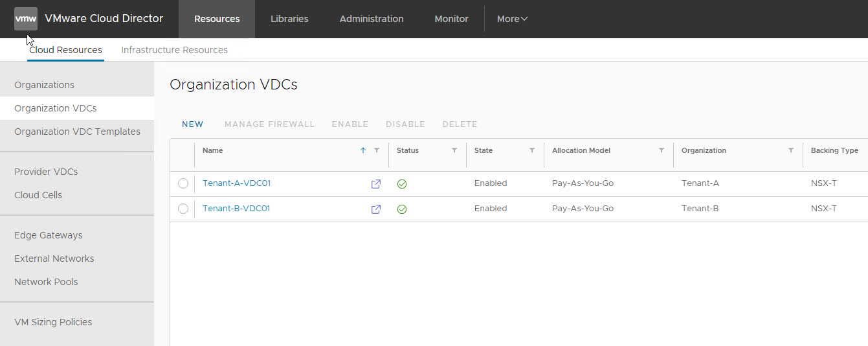Open Status column filter icon
This screenshot has height=346, width=868.
click(x=454, y=150)
